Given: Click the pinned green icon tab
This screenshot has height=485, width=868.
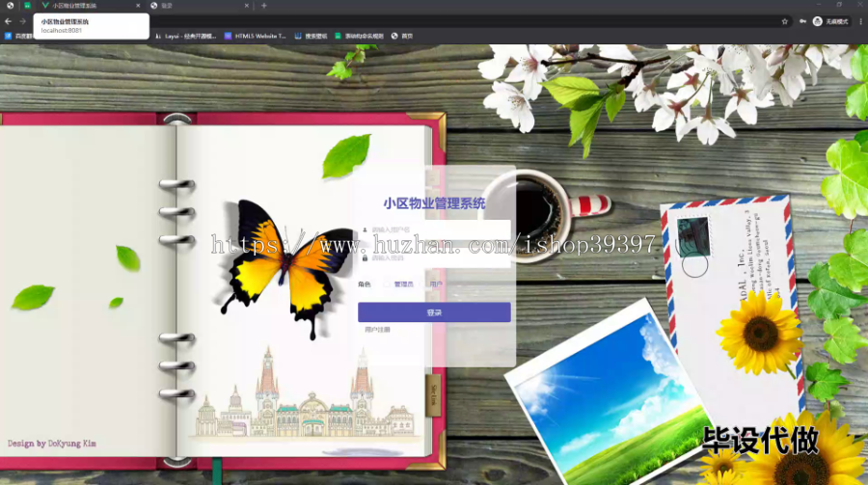Looking at the screenshot, I should [x=27, y=6].
